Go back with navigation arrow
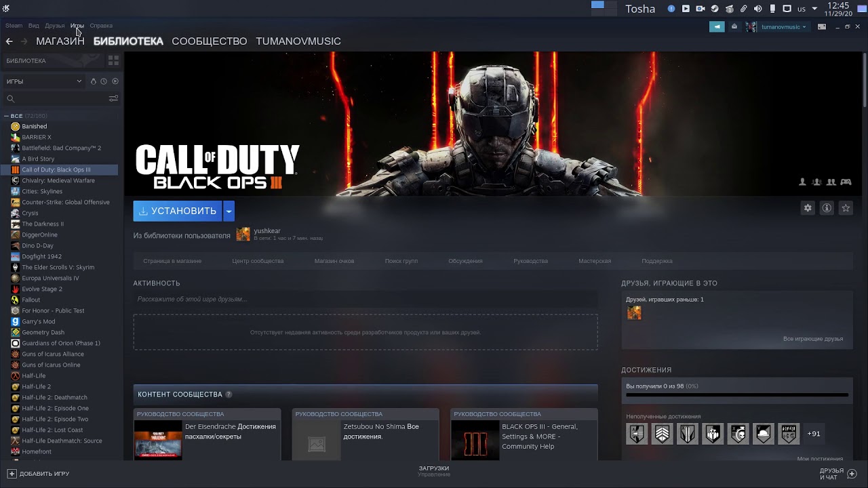This screenshot has width=868, height=488. click(9, 41)
